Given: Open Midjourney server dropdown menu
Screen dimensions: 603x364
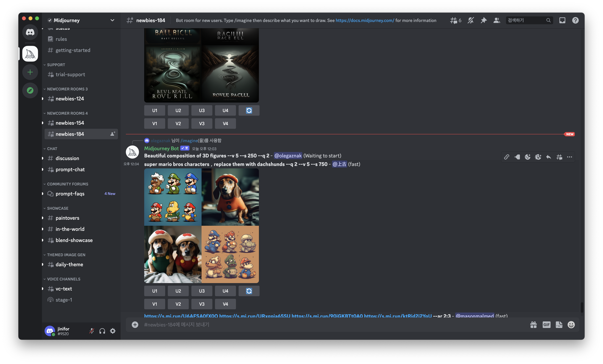Looking at the screenshot, I should point(112,20).
